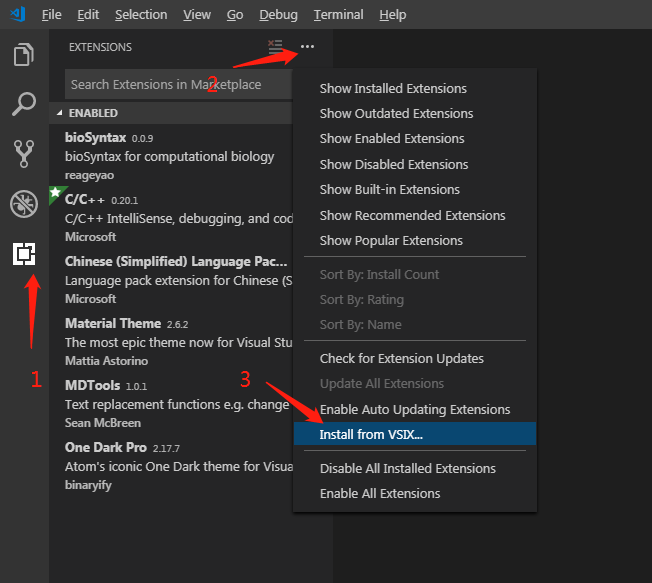The width and height of the screenshot is (652, 583).
Task: Open the Debug view icon
Action: [x=24, y=204]
